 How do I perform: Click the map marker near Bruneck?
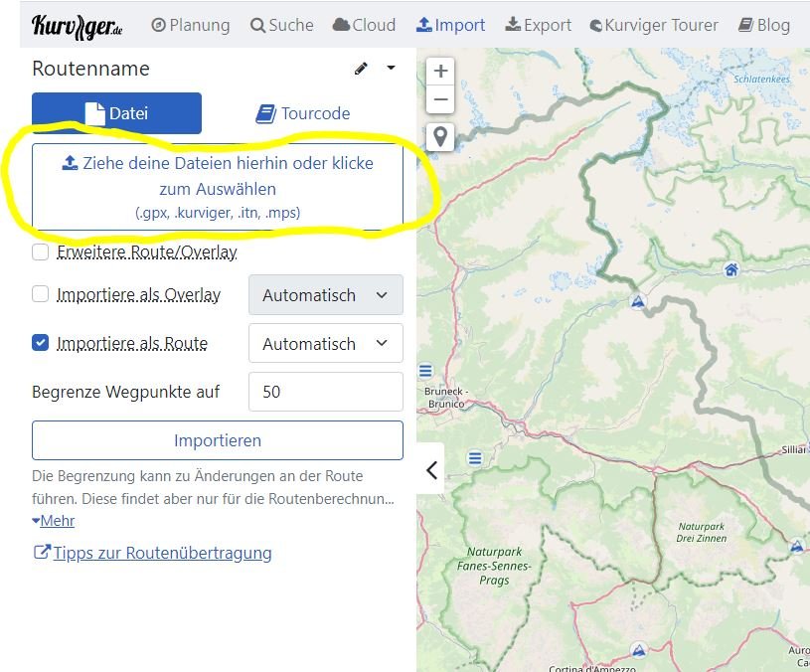coord(426,371)
